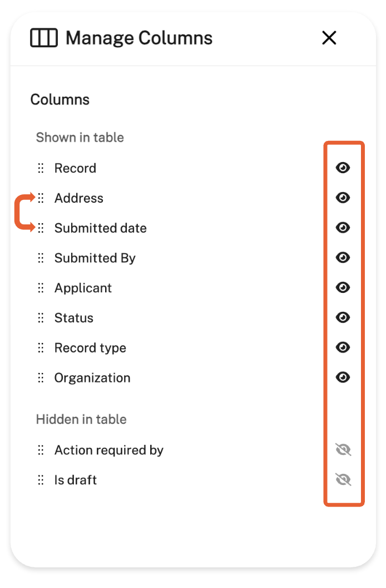Click the drag handle beside Submitted By
386x588 pixels.
[41, 258]
